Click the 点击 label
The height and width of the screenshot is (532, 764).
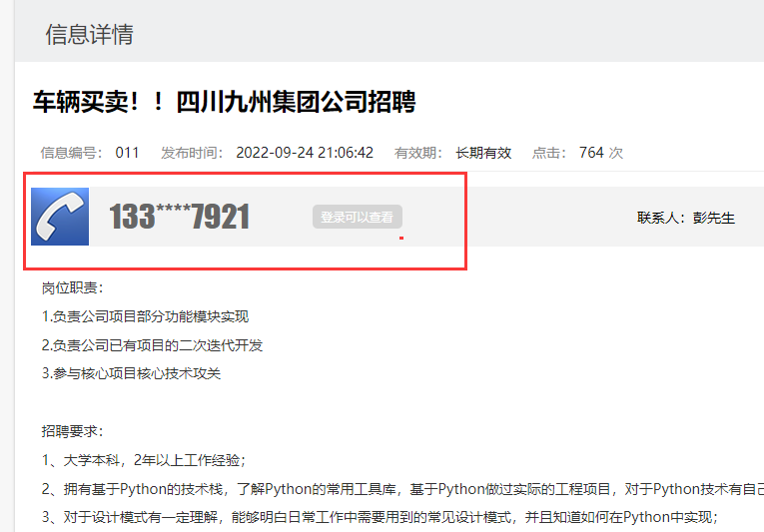point(548,153)
